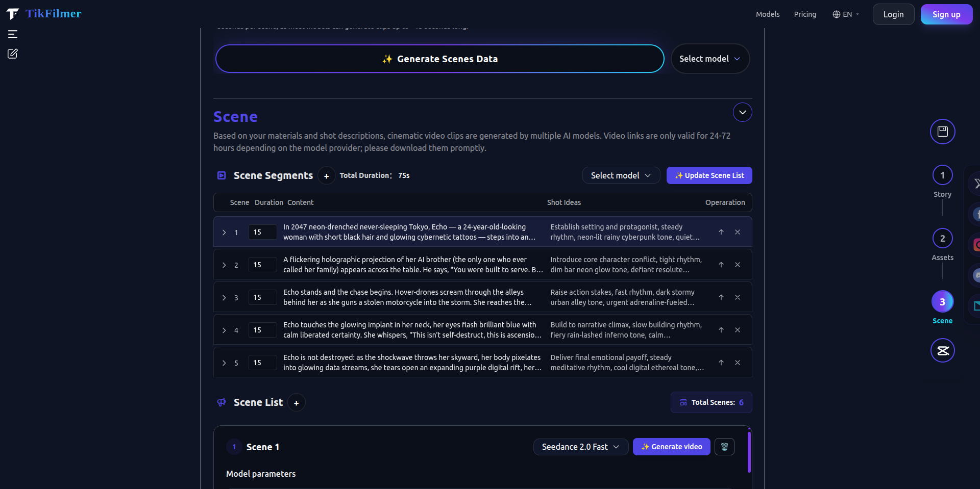Open the CapCut icon at the bottom right
980x489 pixels.
coord(943,350)
